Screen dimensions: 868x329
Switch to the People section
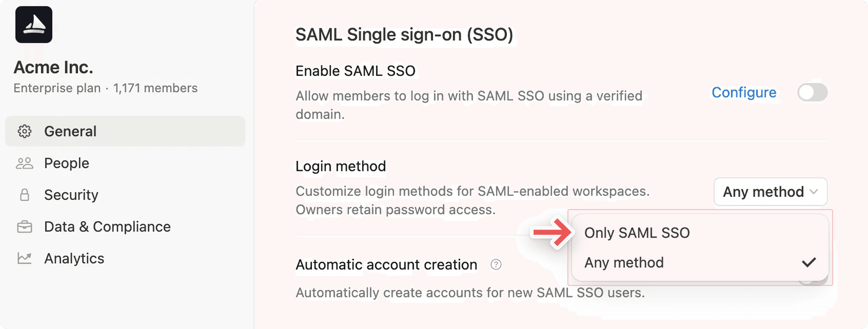(66, 163)
